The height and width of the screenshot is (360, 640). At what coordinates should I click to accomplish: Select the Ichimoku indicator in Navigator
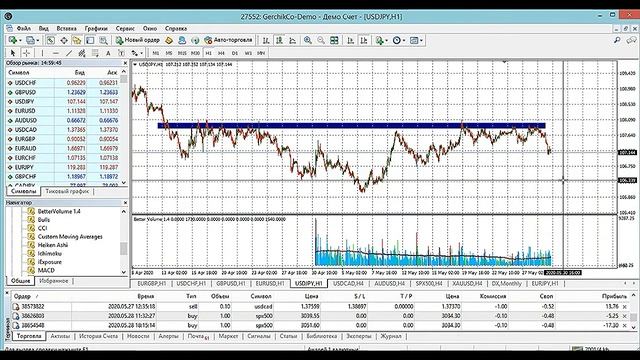(x=50, y=253)
